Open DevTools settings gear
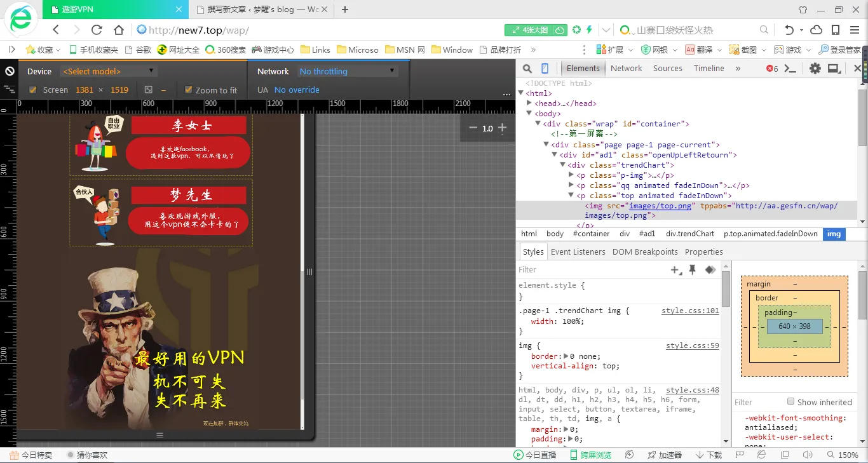868x463 pixels. (815, 69)
